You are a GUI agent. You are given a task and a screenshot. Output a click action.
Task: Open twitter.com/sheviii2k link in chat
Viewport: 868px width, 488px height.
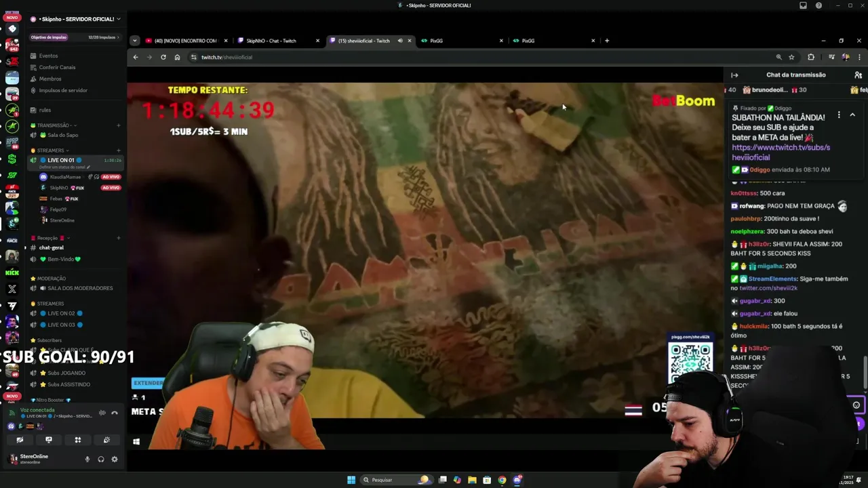tap(768, 288)
